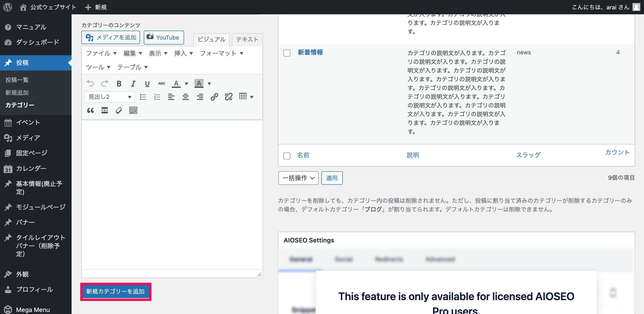Click the background highlight color swatch
Screen dimensions: 644x314
coord(199,83)
